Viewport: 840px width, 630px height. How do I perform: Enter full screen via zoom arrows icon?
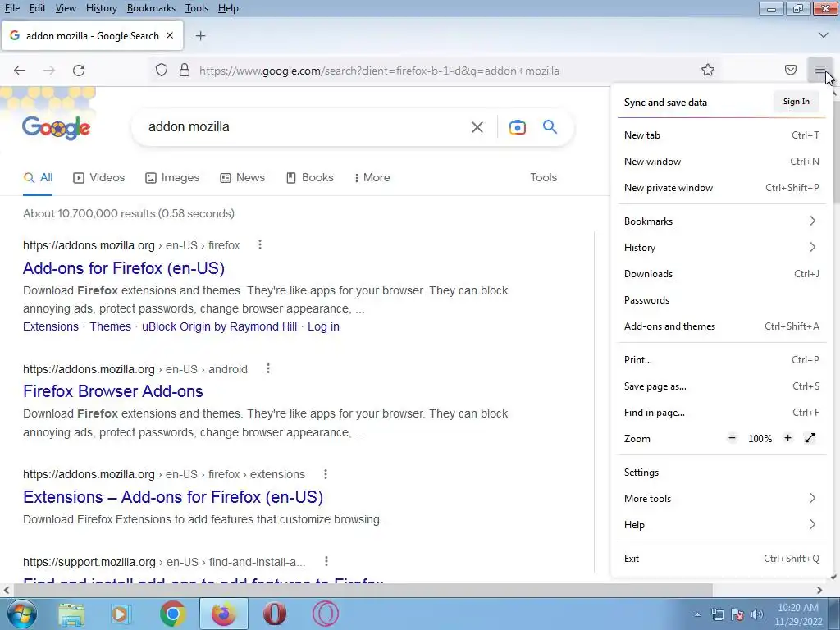(810, 438)
